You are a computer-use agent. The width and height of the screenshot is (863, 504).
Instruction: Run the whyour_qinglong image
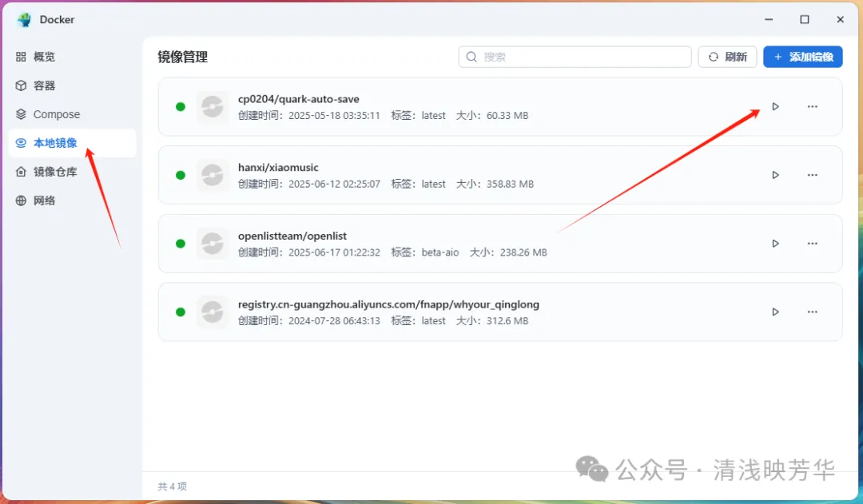pos(775,312)
